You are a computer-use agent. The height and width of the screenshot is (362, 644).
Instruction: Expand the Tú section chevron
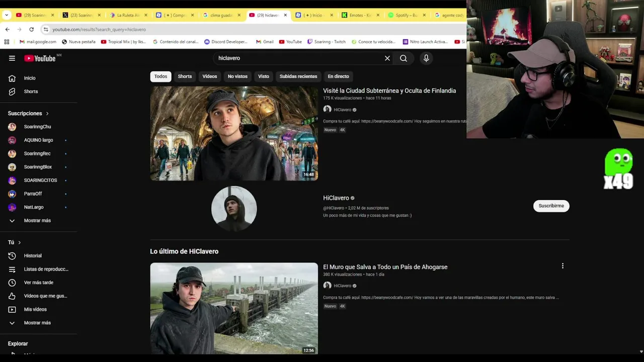(19, 242)
